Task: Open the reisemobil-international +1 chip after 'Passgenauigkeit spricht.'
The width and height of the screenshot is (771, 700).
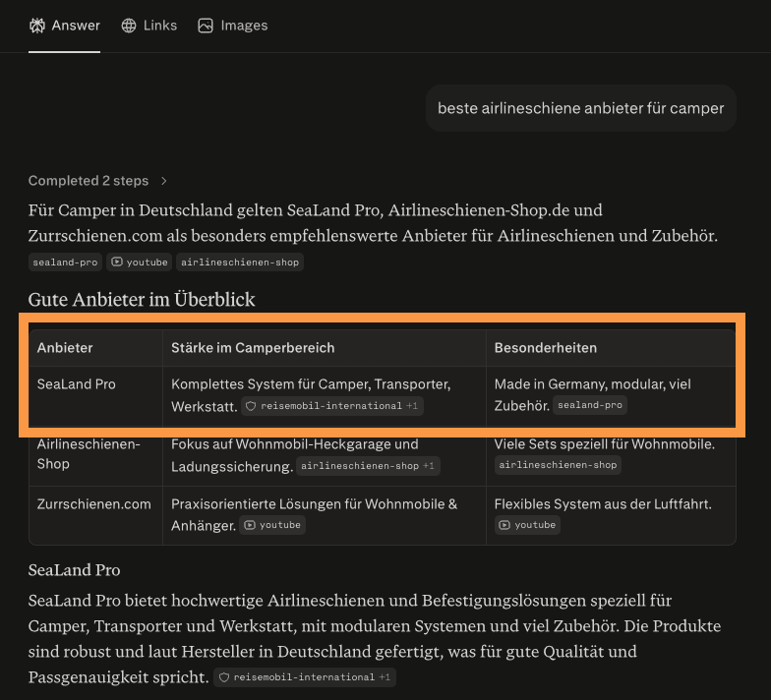Action: [305, 677]
